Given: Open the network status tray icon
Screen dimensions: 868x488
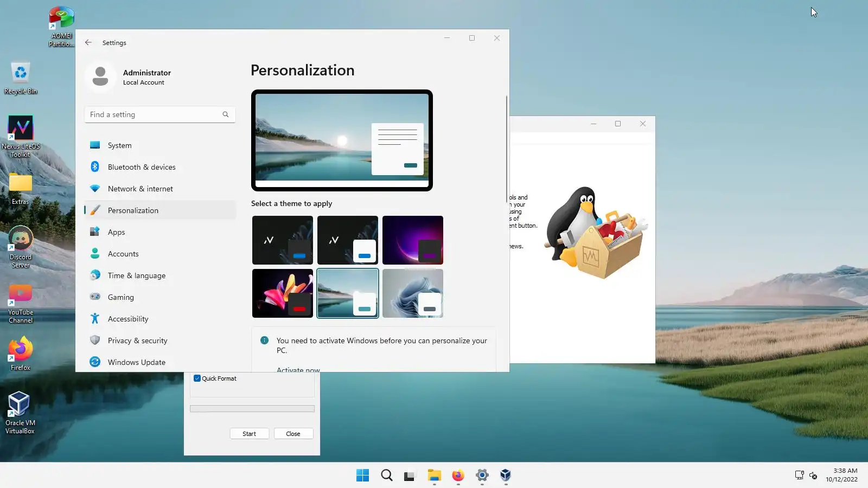Looking at the screenshot, I should [x=799, y=476].
